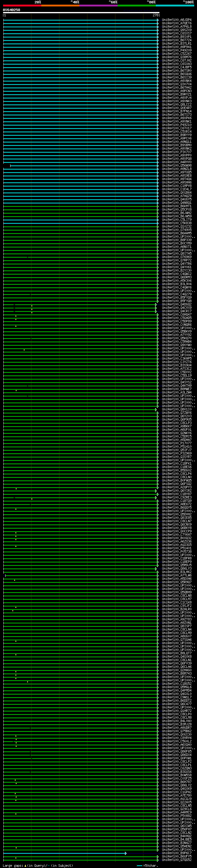Open the UniRef100_A8JDP4 hit label
This screenshot has height=868, width=197.
[x=177, y=20]
